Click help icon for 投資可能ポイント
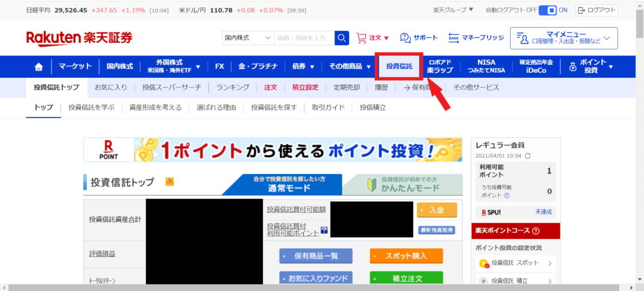 [x=506, y=195]
